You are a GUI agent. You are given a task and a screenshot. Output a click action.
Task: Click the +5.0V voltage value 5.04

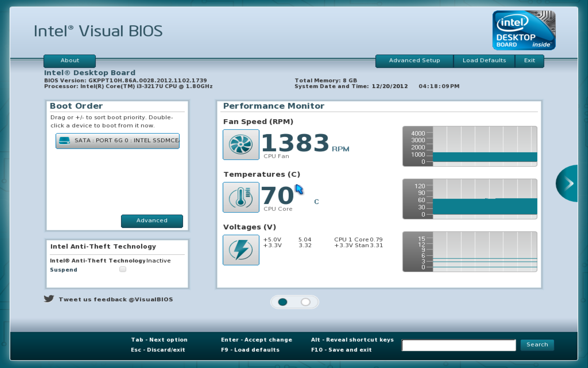(305, 240)
